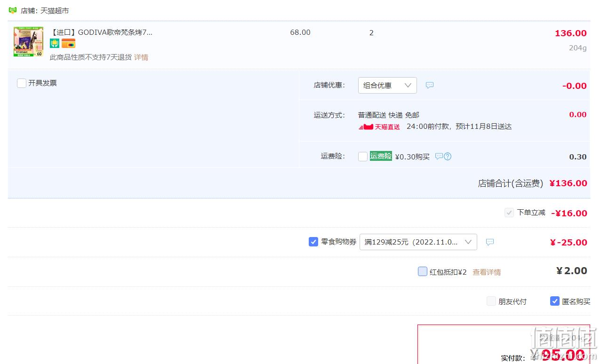Enable the 开具发票 invoice checkbox
The height and width of the screenshot is (364, 601).
22,83
